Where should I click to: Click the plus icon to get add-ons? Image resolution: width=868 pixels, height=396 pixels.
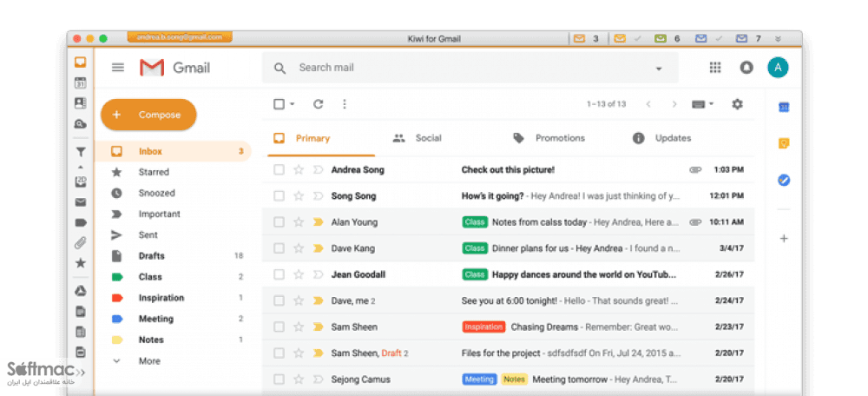tap(783, 239)
